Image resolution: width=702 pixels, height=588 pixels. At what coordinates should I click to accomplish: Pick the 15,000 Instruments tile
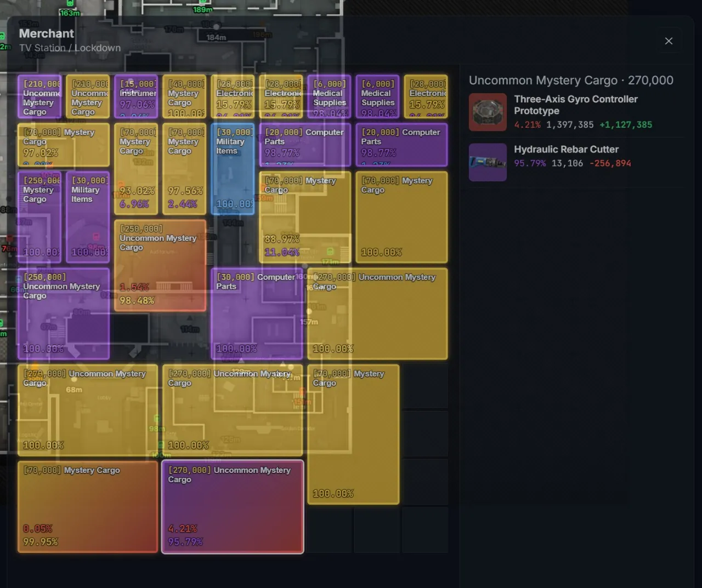coord(136,96)
